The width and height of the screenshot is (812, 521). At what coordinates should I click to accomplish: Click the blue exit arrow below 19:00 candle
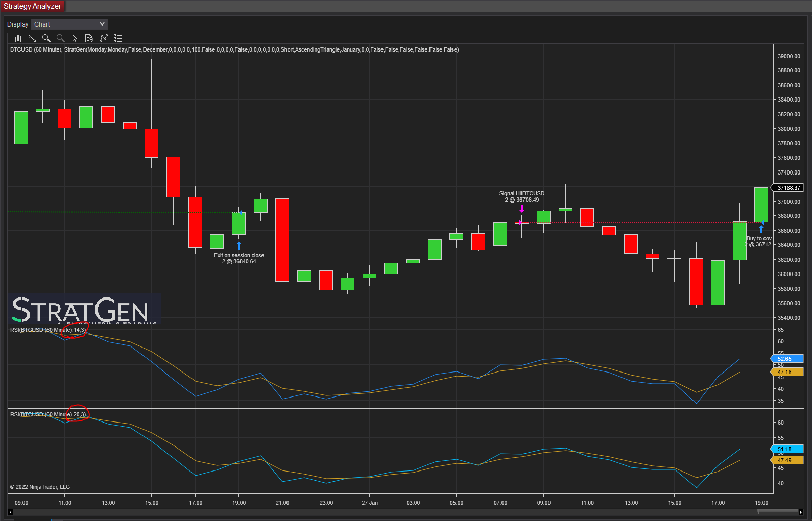[x=239, y=246]
